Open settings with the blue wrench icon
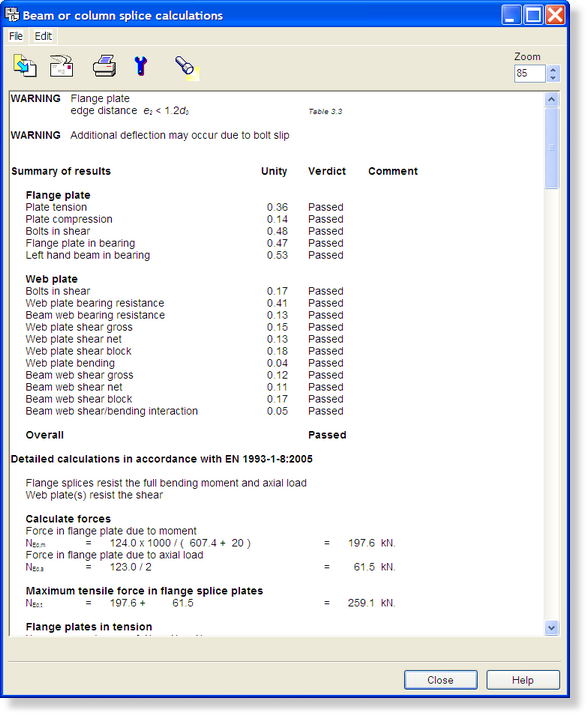 pos(141,66)
